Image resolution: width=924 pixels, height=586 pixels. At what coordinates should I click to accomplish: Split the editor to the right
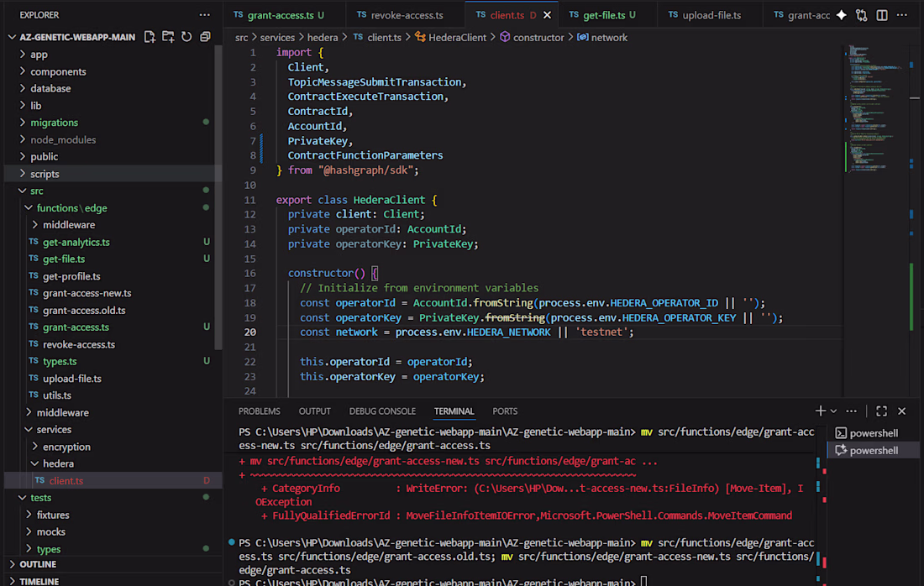(x=882, y=15)
